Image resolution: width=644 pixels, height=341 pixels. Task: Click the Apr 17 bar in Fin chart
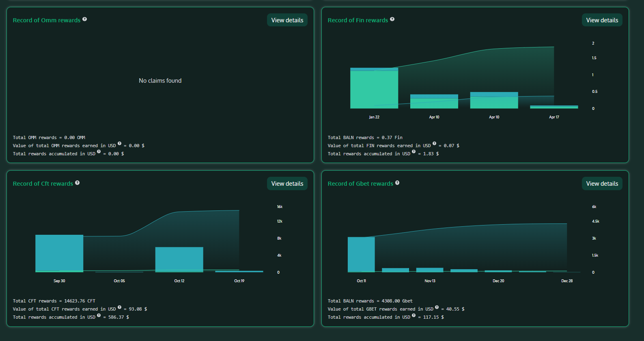[x=554, y=107]
